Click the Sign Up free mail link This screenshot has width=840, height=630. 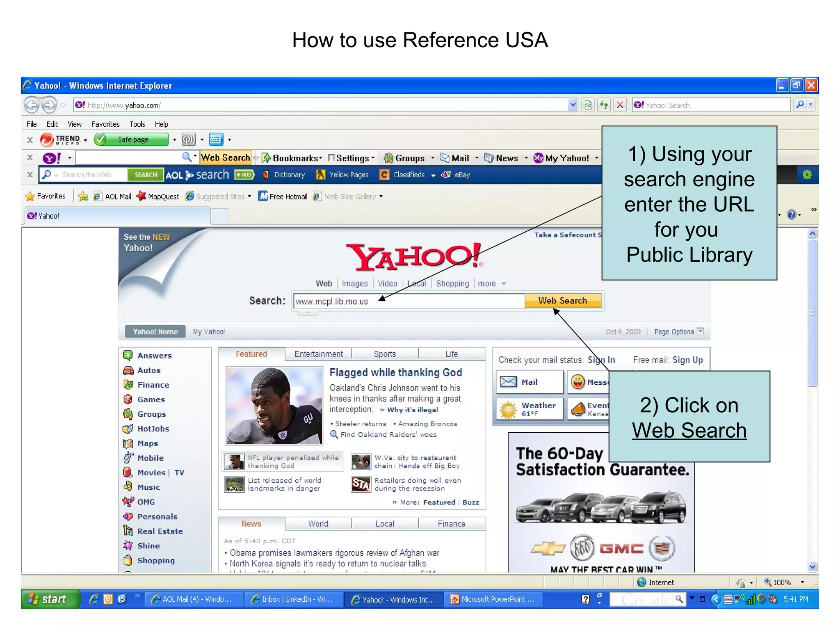[687, 360]
